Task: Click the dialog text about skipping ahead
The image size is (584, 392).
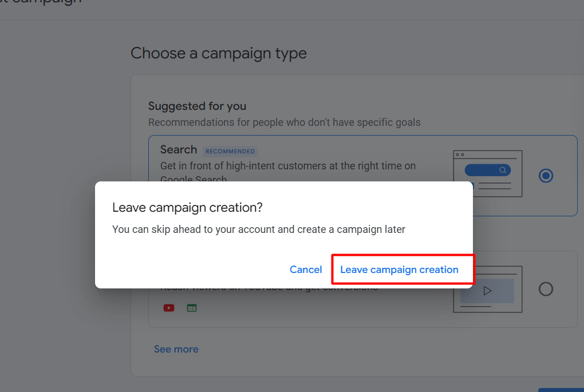Action: 259,229
